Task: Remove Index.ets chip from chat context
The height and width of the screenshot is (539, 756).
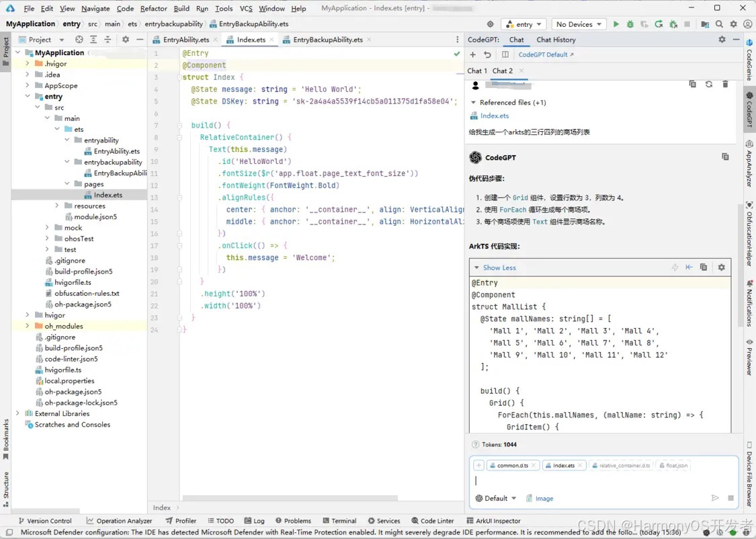Action: tap(580, 465)
